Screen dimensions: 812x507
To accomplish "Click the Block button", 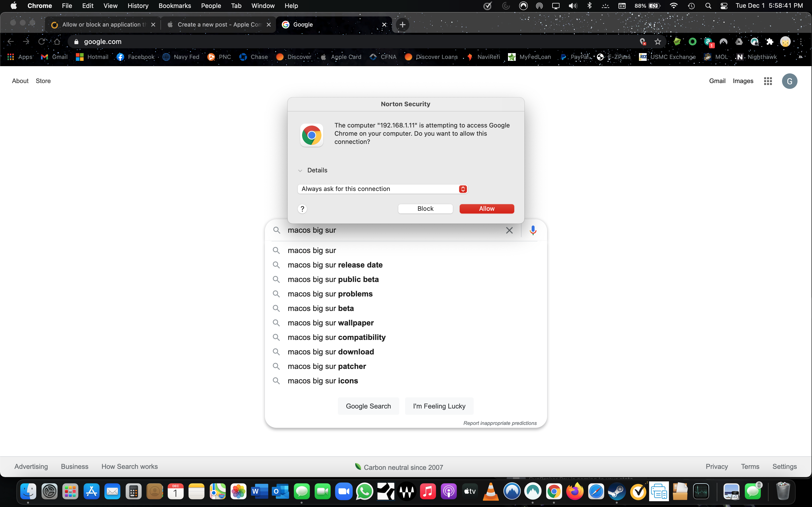I will coord(425,209).
